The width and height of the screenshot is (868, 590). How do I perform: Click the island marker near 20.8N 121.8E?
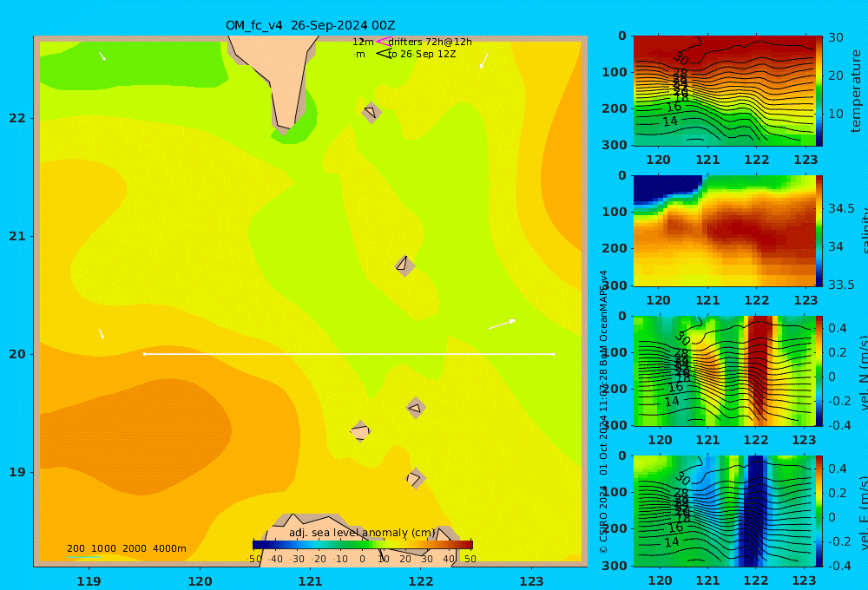404,265
